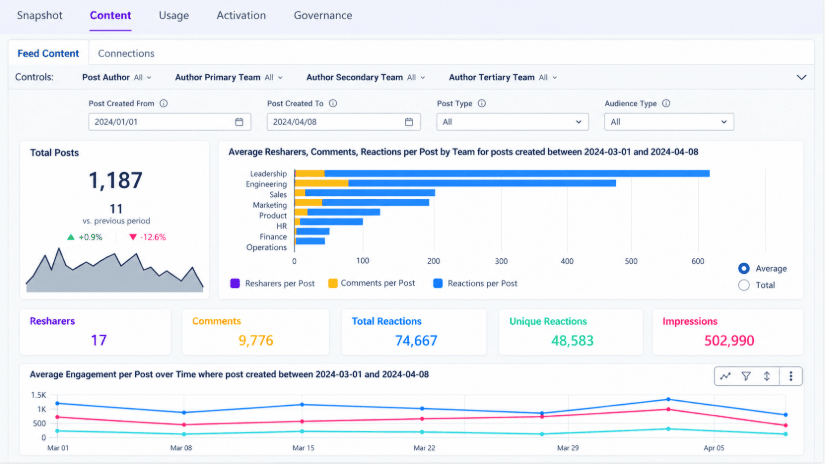Click the Comments value 9,776
The image size is (825, 464).
click(256, 341)
